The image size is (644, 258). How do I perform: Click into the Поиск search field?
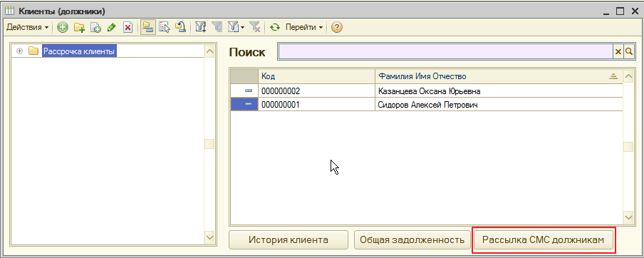[446, 51]
